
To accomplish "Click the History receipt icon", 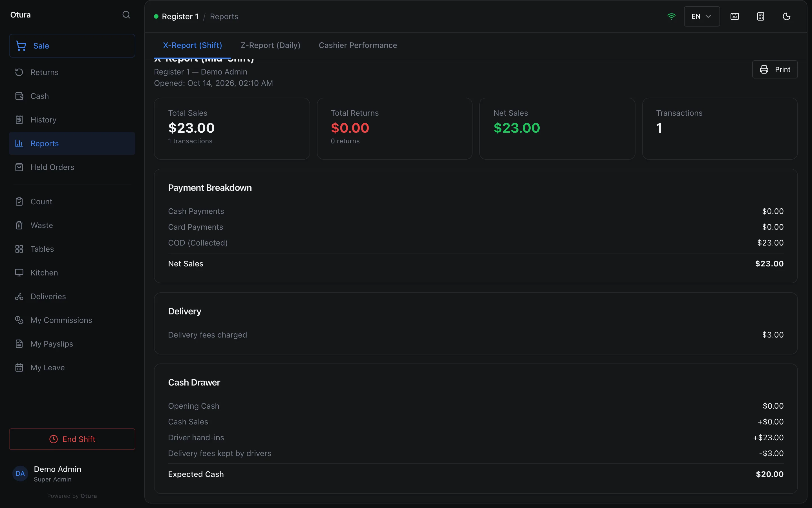I will (x=19, y=120).
